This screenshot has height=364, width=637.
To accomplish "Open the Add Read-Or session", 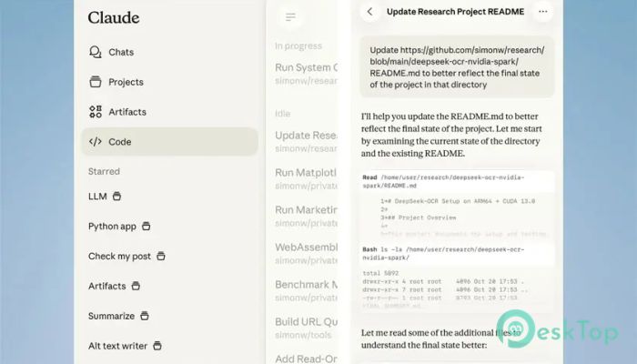I will (x=306, y=359).
